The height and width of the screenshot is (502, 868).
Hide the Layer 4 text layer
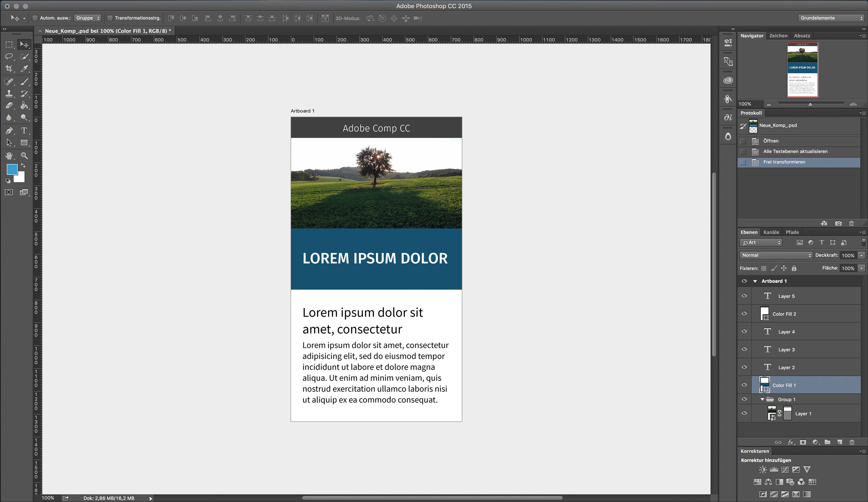744,331
